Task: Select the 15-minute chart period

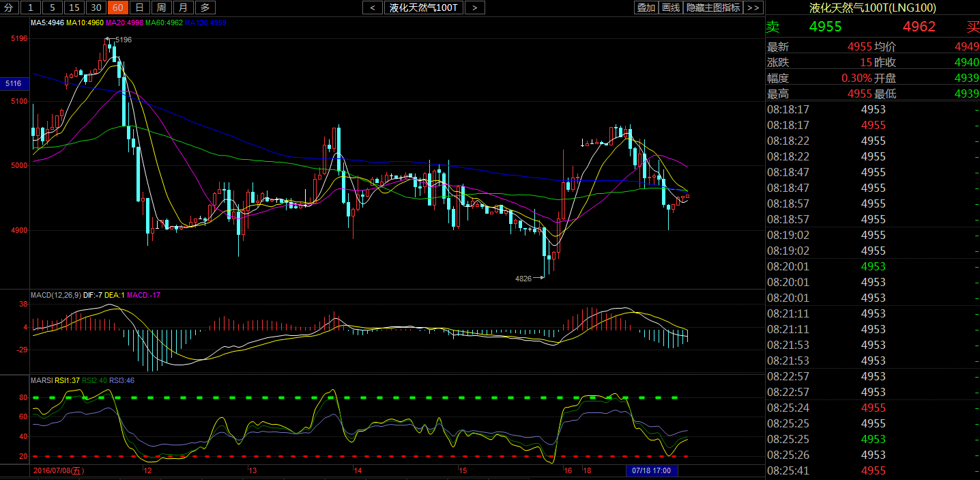Action: (74, 8)
